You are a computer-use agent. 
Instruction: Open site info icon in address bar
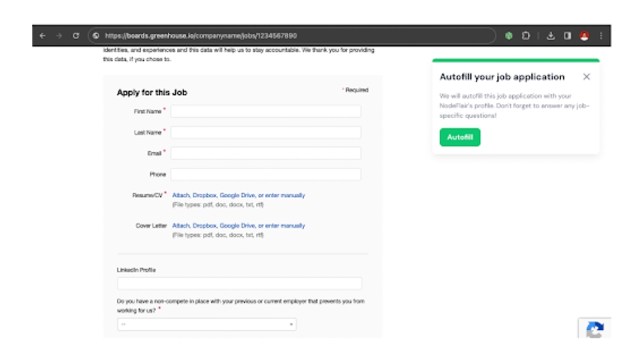pyautogui.click(x=96, y=35)
